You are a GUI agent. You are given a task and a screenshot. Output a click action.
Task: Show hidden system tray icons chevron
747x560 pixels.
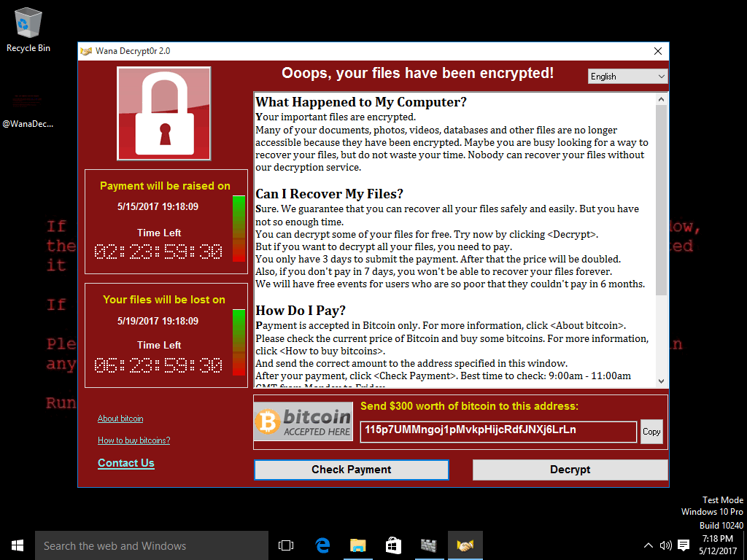click(x=649, y=545)
